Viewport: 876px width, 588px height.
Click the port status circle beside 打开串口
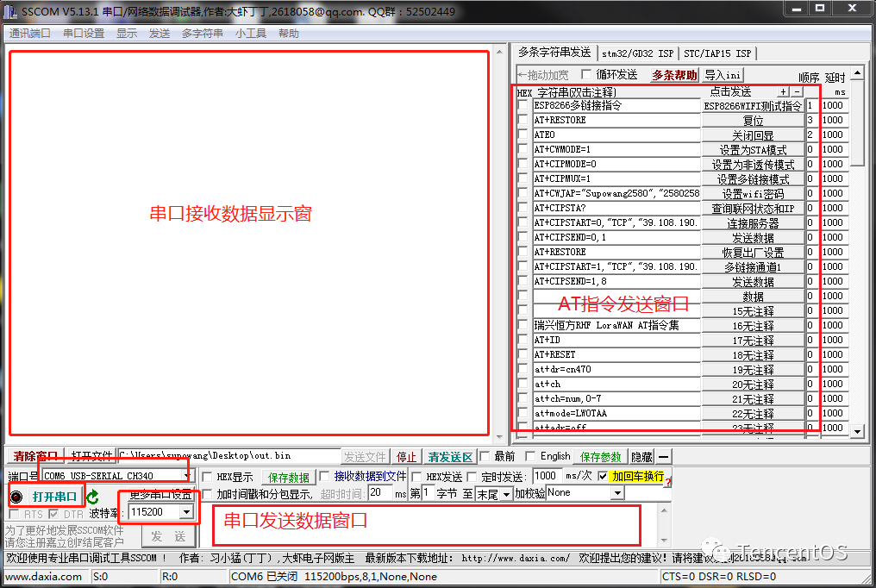15,495
